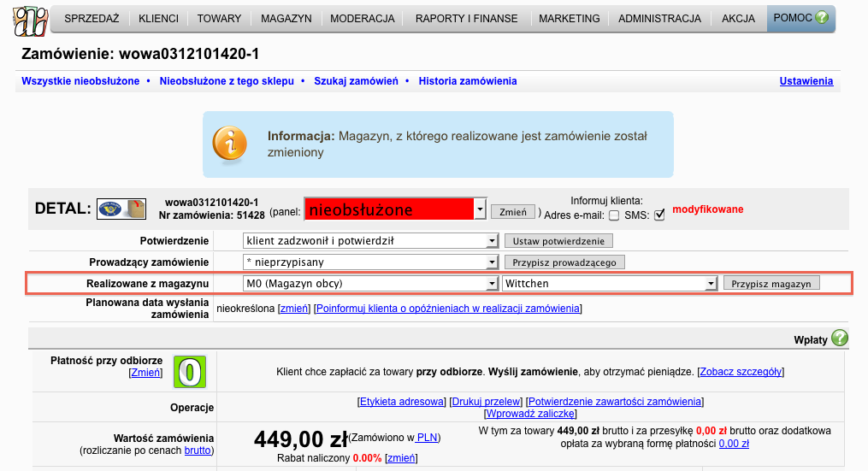Click Przypisz magazyn button

point(771,284)
